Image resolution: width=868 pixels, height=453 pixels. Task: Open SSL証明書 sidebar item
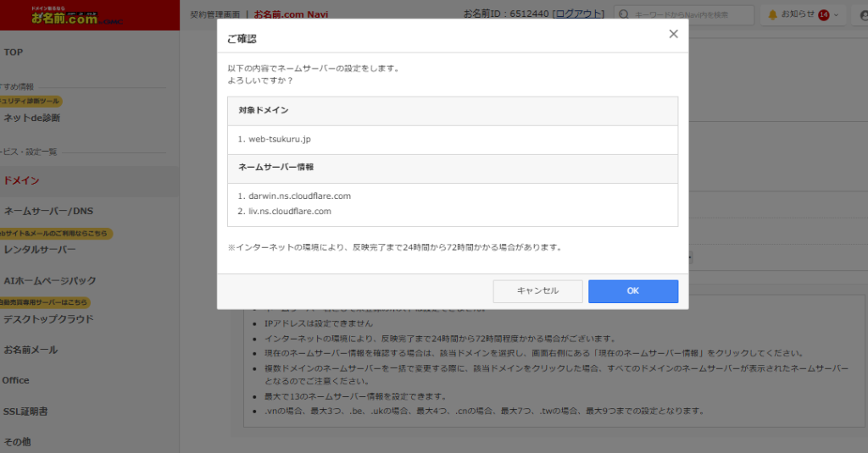coord(25,412)
